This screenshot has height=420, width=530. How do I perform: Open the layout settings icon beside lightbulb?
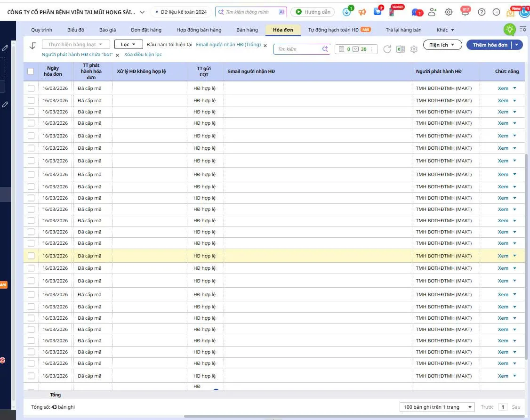click(523, 29)
